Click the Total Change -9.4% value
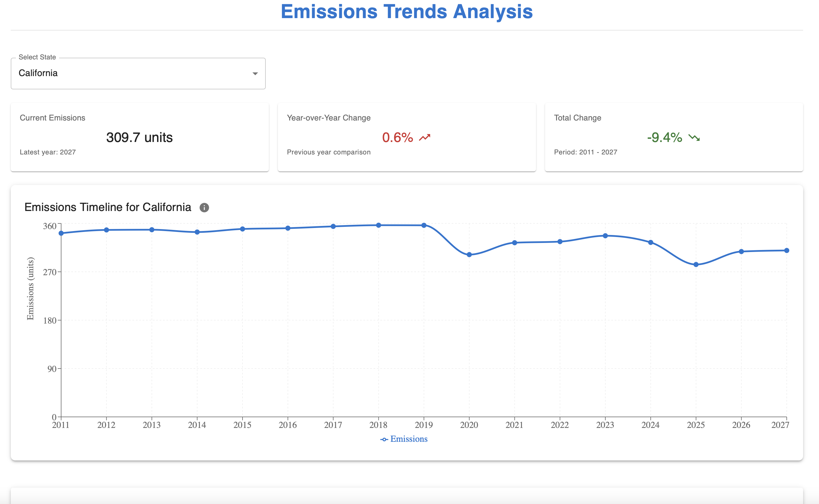This screenshot has width=819, height=504. (x=664, y=137)
